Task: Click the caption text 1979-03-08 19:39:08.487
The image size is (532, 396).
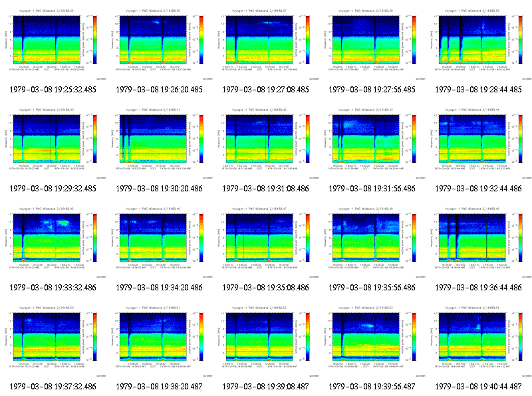Action: (266, 387)
